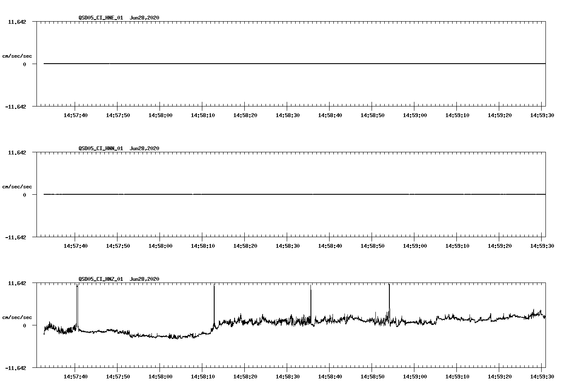Select the 11.642 upper limit on HNZ plot

click(17, 283)
